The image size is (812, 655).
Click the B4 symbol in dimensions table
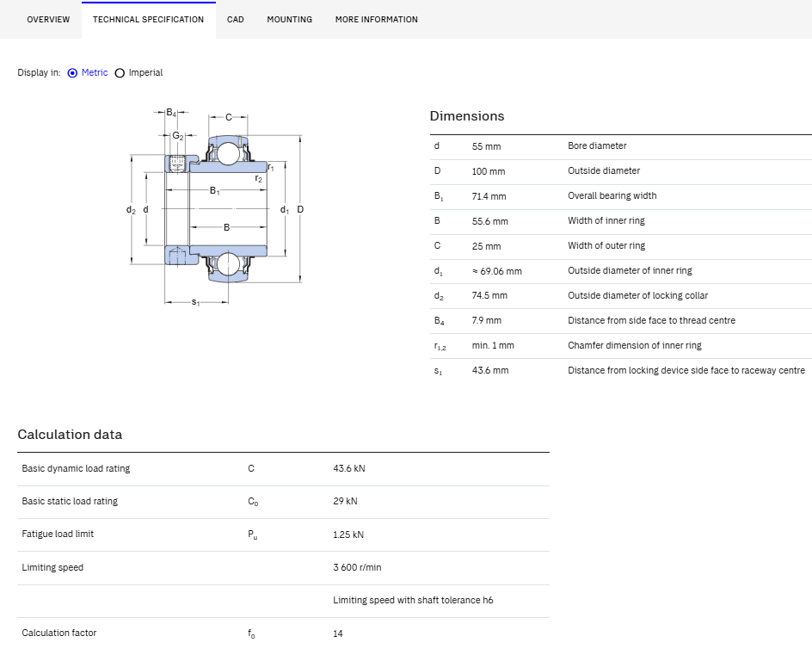coord(439,321)
